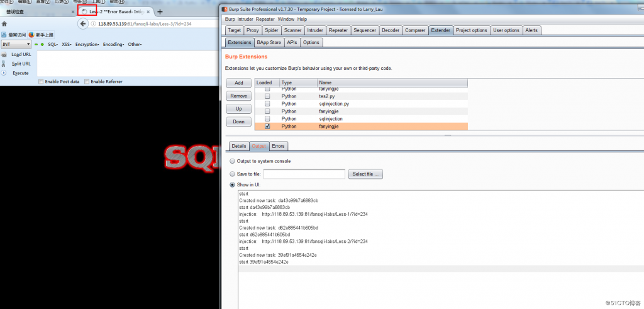The image size is (644, 309).
Task: Expand the XSS dropdown in HackBar
Action: [67, 45]
